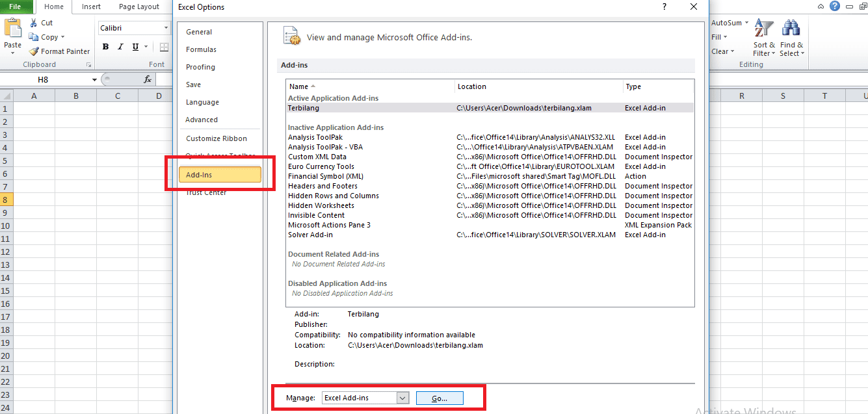Sort add-ins by Type column header

pyautogui.click(x=658, y=86)
